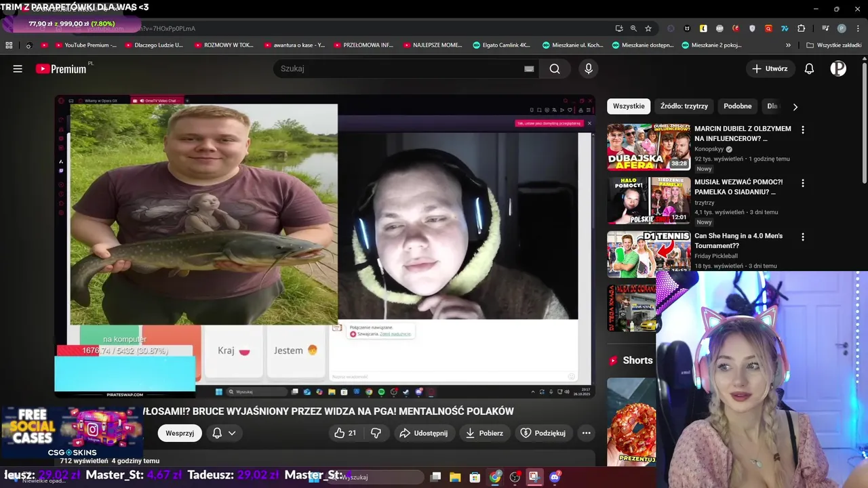
Task: Open the YouTube guide hamburger menu
Action: click(18, 68)
